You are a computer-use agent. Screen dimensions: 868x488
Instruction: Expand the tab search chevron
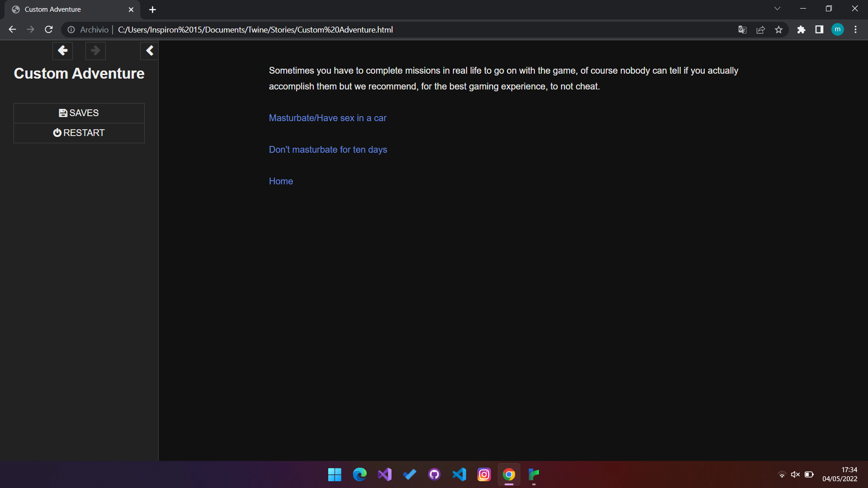777,9
